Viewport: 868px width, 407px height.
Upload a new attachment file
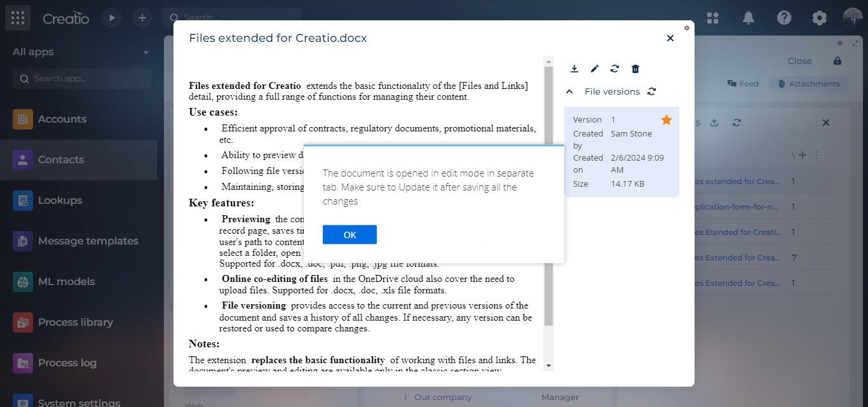(x=714, y=122)
